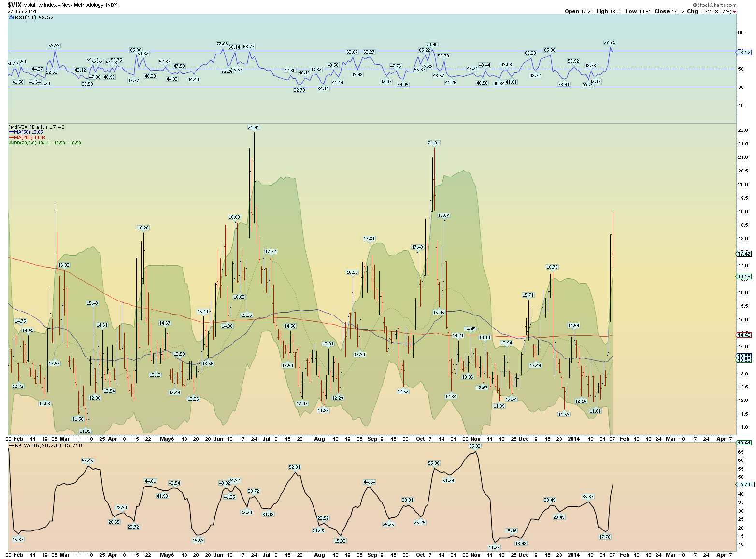Click the 65.03 BB Width peak label
The width and height of the screenshot is (756, 559).
[475, 446]
